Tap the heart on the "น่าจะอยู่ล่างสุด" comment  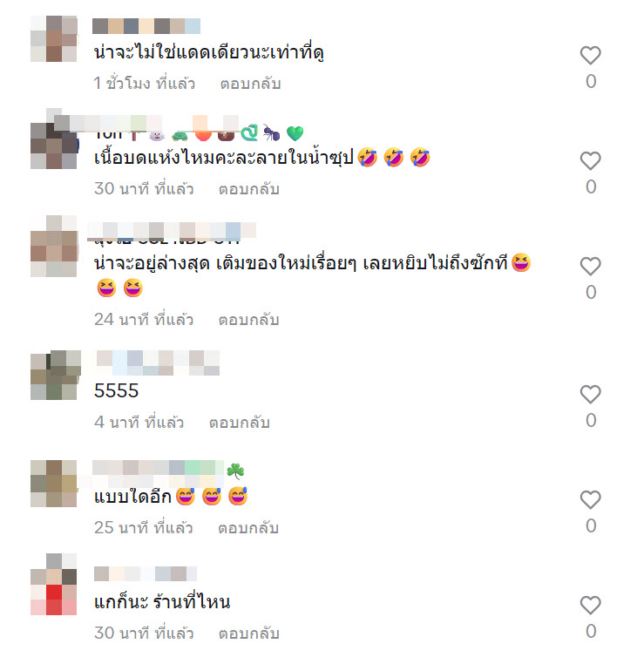pos(590,266)
